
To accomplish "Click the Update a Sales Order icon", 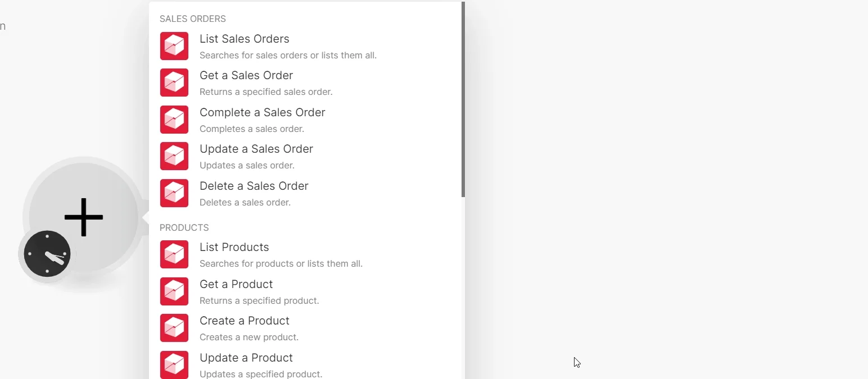I will pos(174,156).
